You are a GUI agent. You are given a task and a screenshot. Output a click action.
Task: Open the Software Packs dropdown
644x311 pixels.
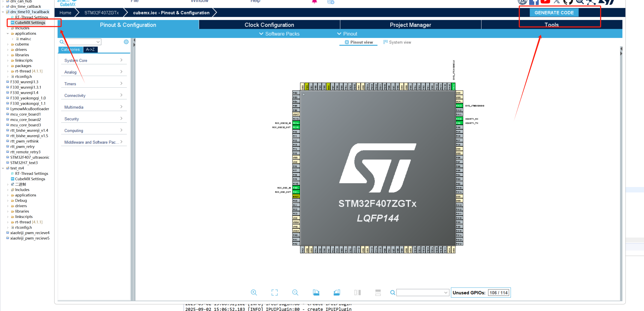(279, 34)
